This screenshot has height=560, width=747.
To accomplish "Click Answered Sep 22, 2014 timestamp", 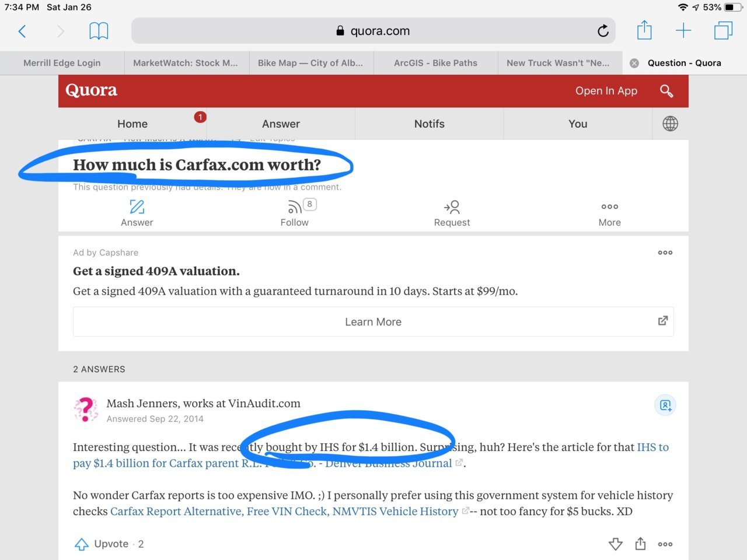I will coord(155,419).
